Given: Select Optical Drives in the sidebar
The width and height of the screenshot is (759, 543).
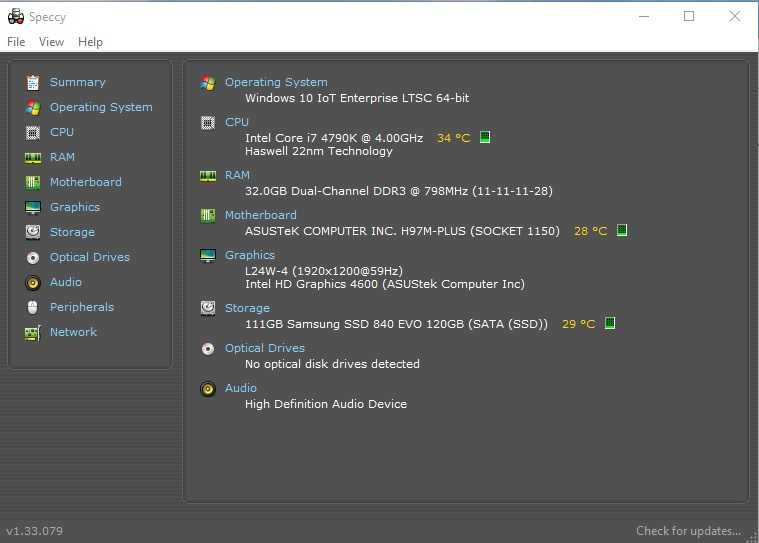Looking at the screenshot, I should [90, 257].
